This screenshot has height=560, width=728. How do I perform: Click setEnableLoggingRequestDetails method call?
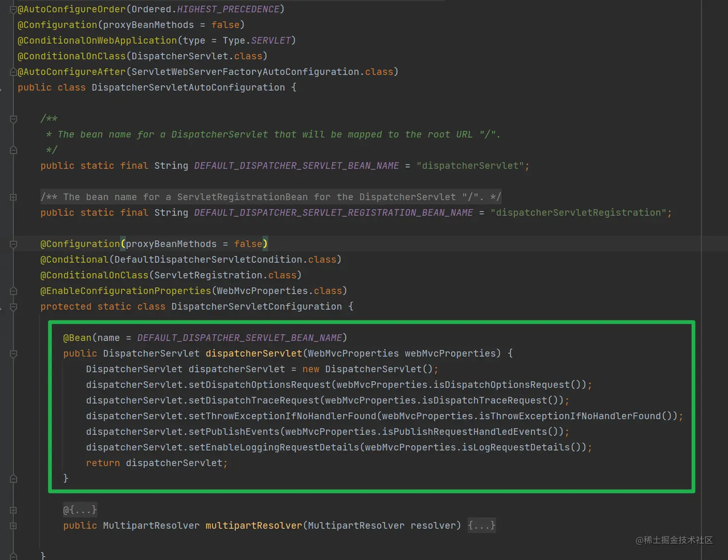pos(273,447)
